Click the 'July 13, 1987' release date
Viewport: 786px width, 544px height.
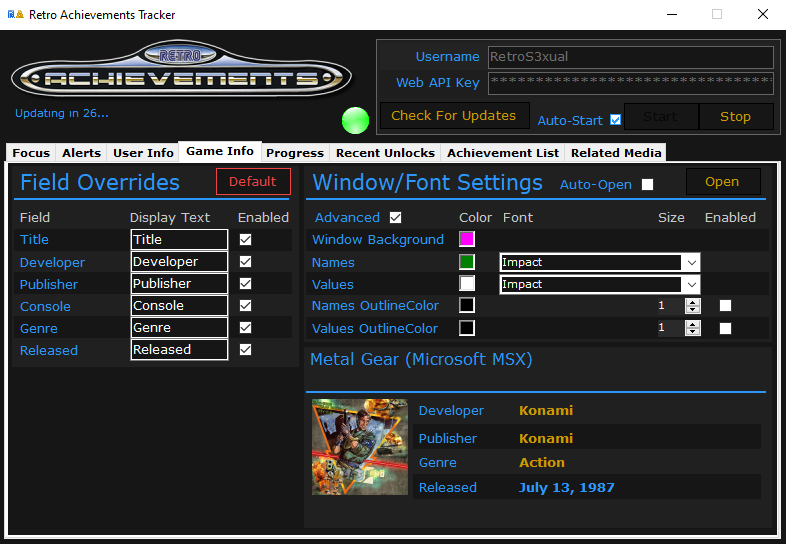(566, 487)
